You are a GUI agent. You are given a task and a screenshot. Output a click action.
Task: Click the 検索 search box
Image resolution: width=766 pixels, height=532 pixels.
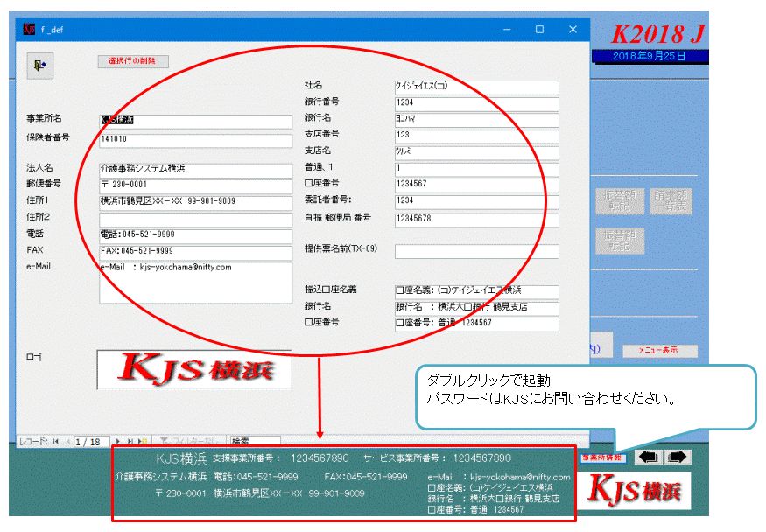coord(255,442)
